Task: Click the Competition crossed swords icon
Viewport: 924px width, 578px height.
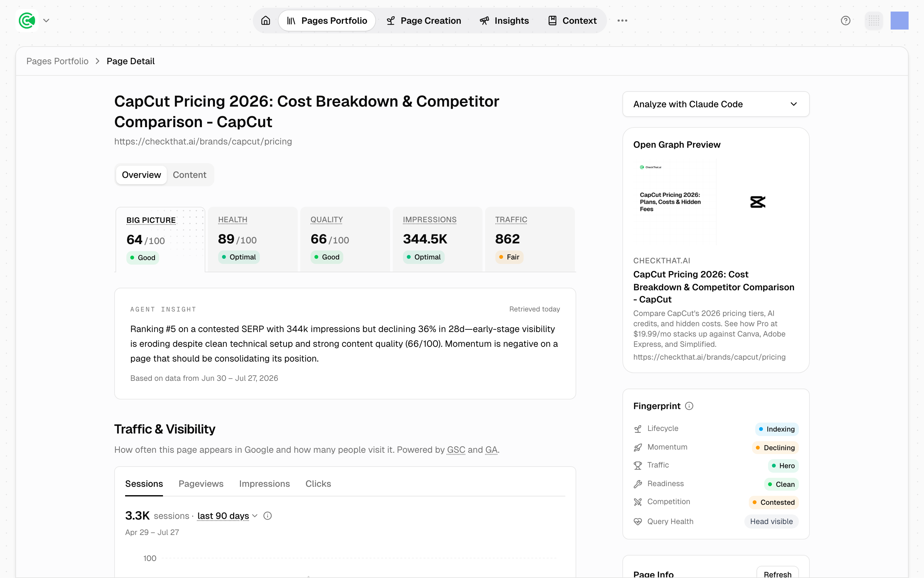Action: (x=637, y=502)
